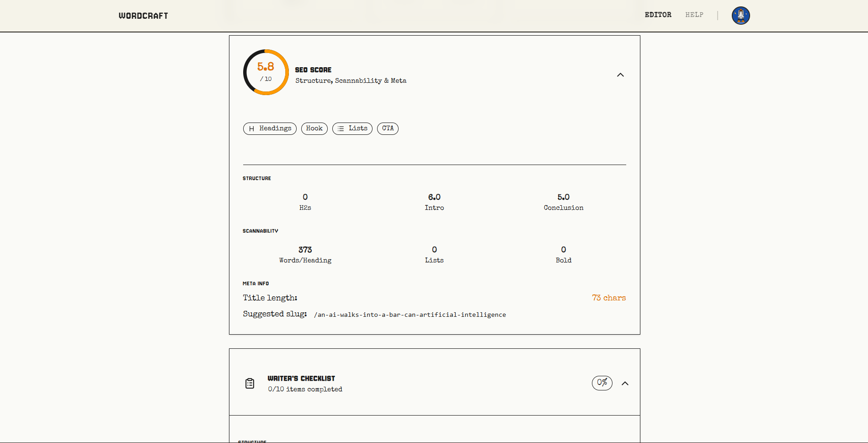Click the WORDCRAFT logo
This screenshot has width=868, height=443.
[x=143, y=15]
